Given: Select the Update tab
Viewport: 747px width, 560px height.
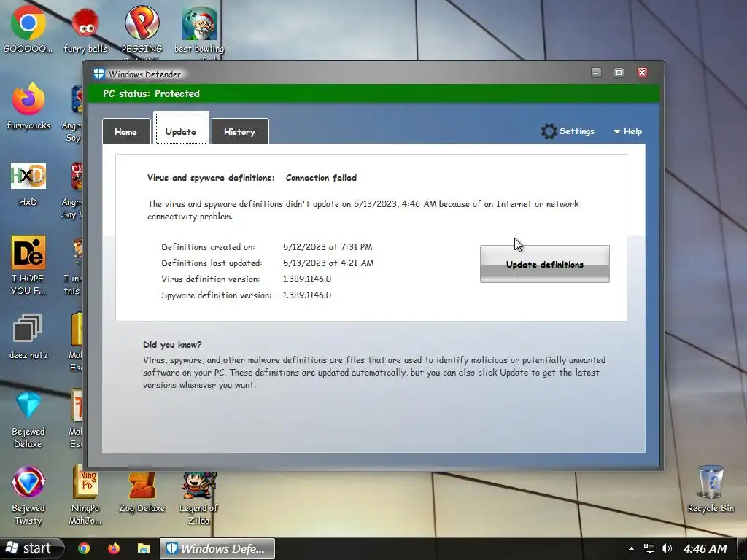Looking at the screenshot, I should [x=181, y=128].
